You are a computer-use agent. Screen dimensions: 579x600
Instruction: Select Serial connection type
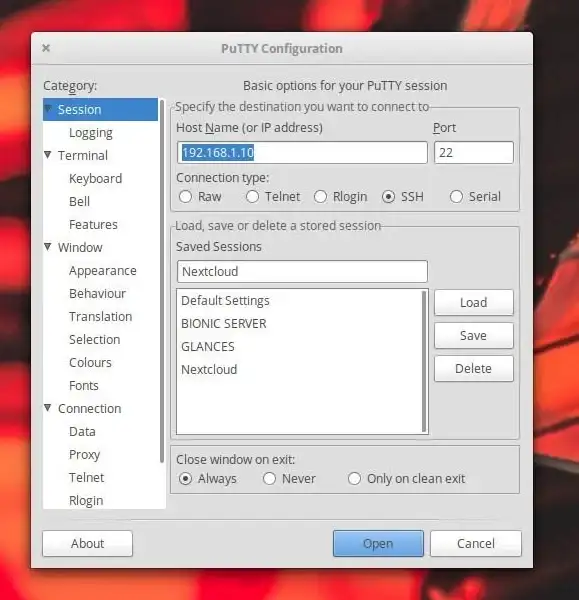pos(475,197)
